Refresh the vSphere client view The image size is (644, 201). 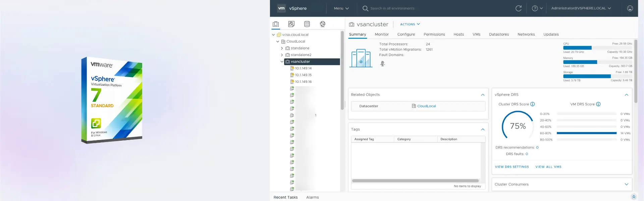click(x=519, y=8)
